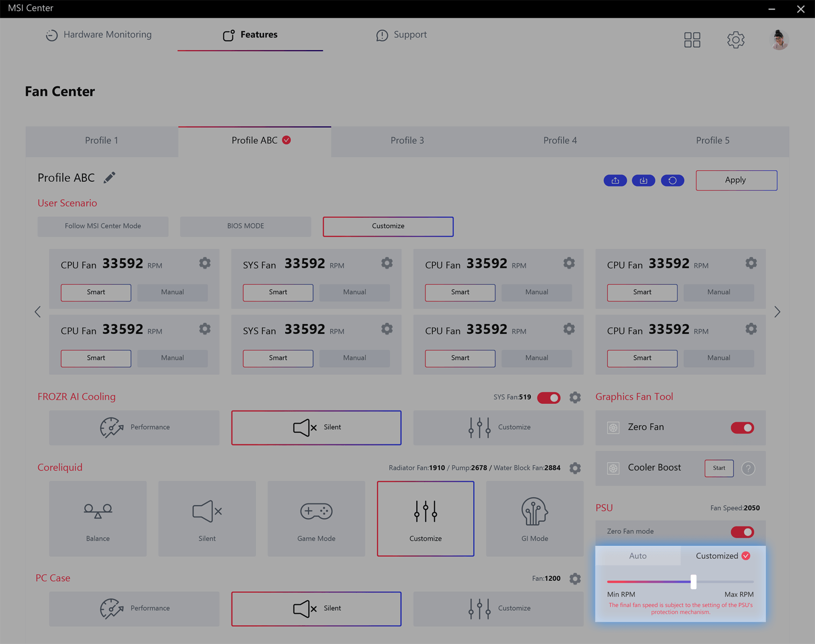Click the Apply button
815x644 pixels.
point(736,180)
